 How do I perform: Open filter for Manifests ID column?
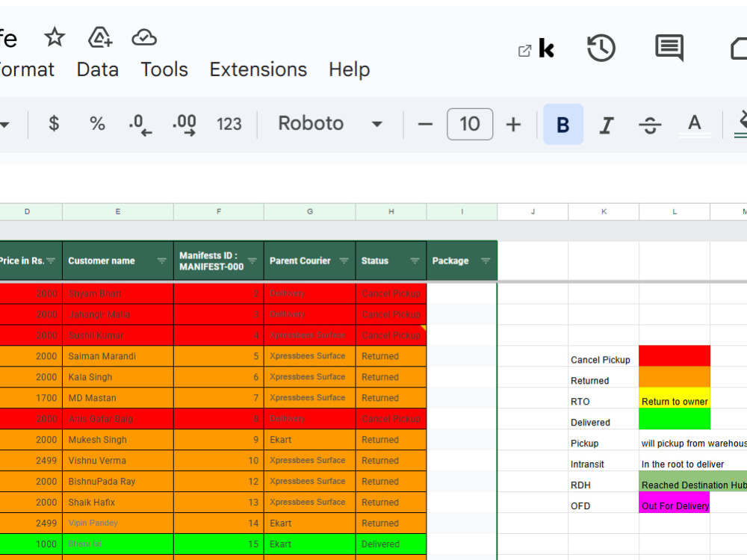coord(252,261)
